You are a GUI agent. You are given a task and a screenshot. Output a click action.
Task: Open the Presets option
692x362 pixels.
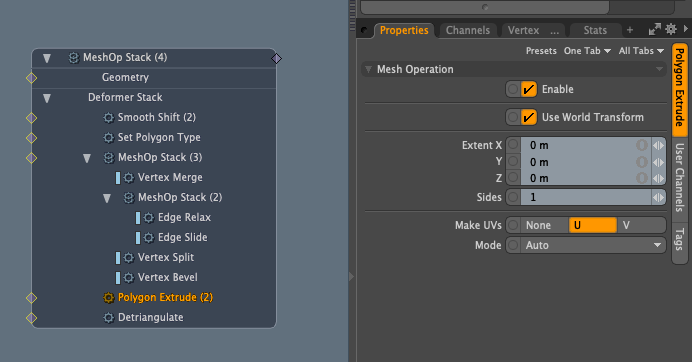tap(541, 51)
